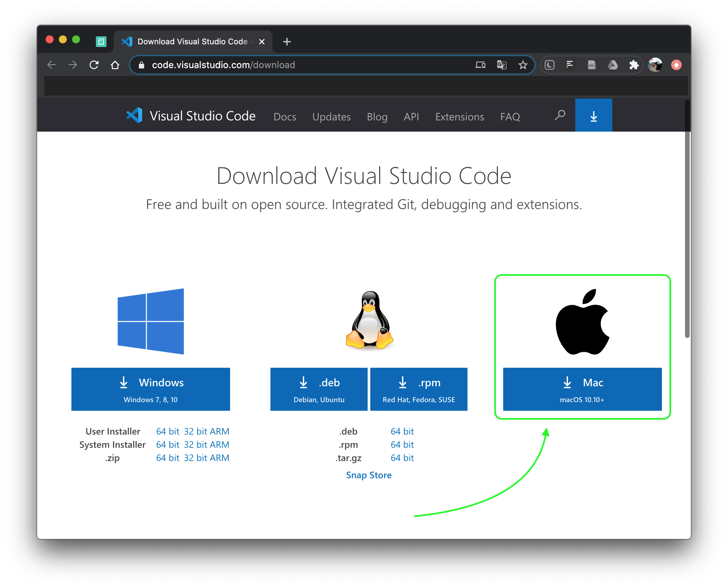Reload the page
The height and width of the screenshot is (588, 728).
(x=94, y=65)
